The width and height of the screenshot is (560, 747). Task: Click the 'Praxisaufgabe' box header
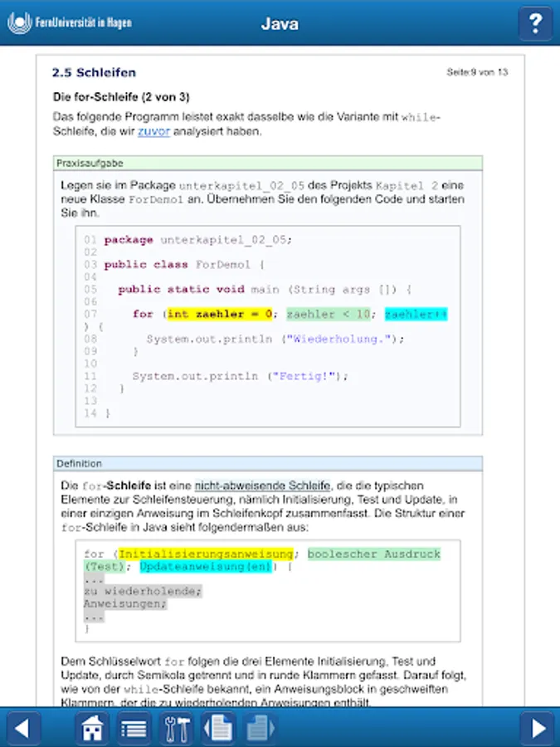(x=268, y=163)
